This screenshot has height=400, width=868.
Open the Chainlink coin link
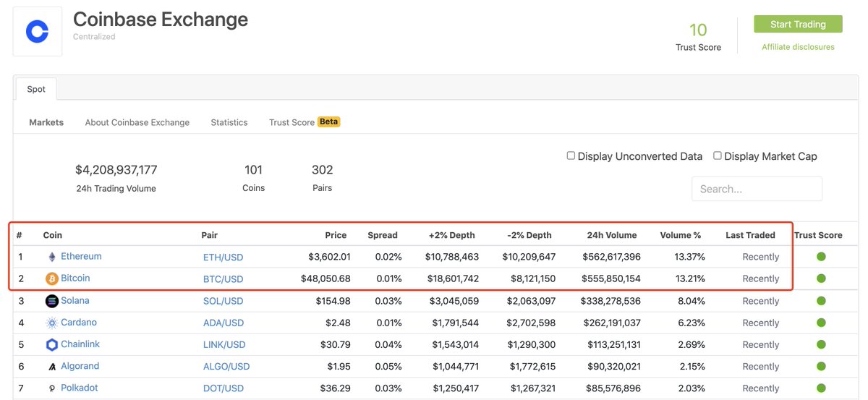(x=80, y=344)
